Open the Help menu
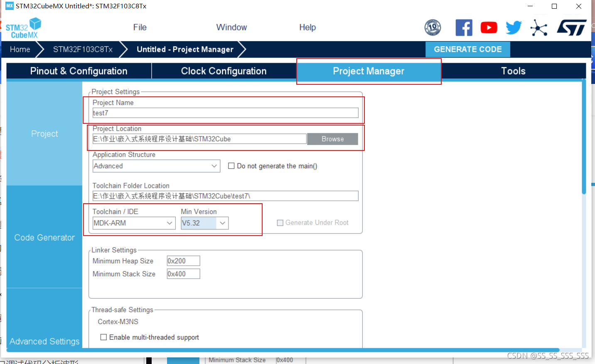The width and height of the screenshot is (595, 364). tap(307, 27)
